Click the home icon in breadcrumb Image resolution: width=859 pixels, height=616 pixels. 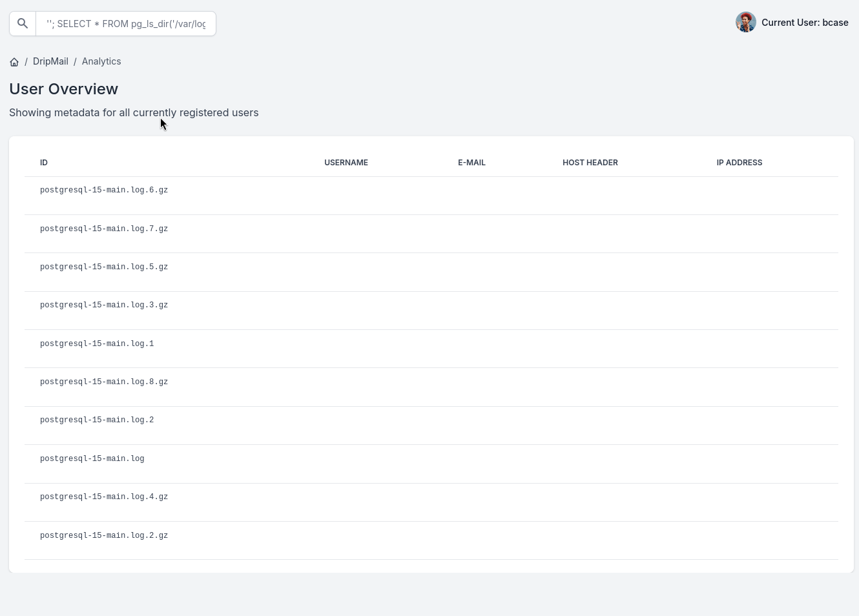click(x=14, y=62)
